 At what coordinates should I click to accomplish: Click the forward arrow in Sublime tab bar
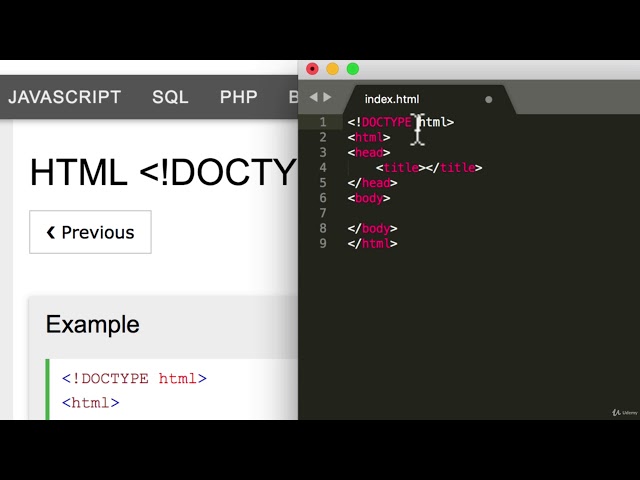(327, 97)
